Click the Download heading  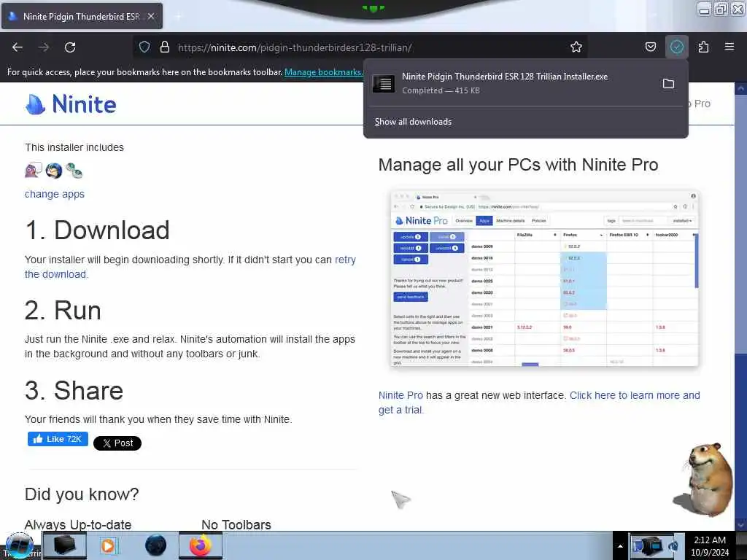97,230
